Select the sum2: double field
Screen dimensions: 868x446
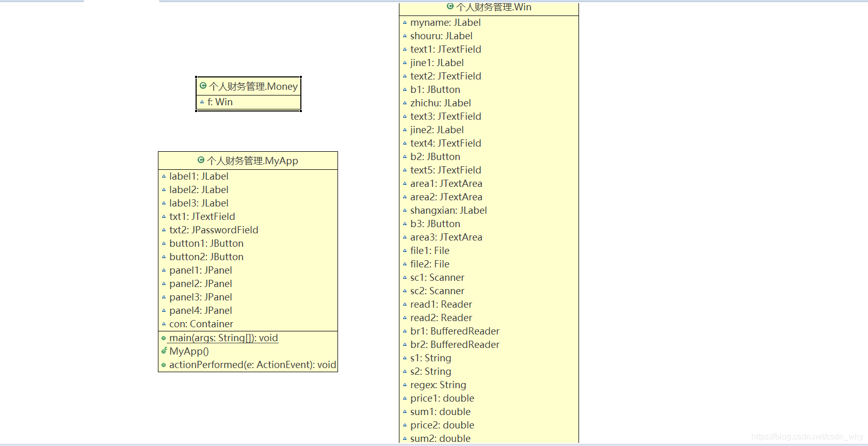(440, 438)
